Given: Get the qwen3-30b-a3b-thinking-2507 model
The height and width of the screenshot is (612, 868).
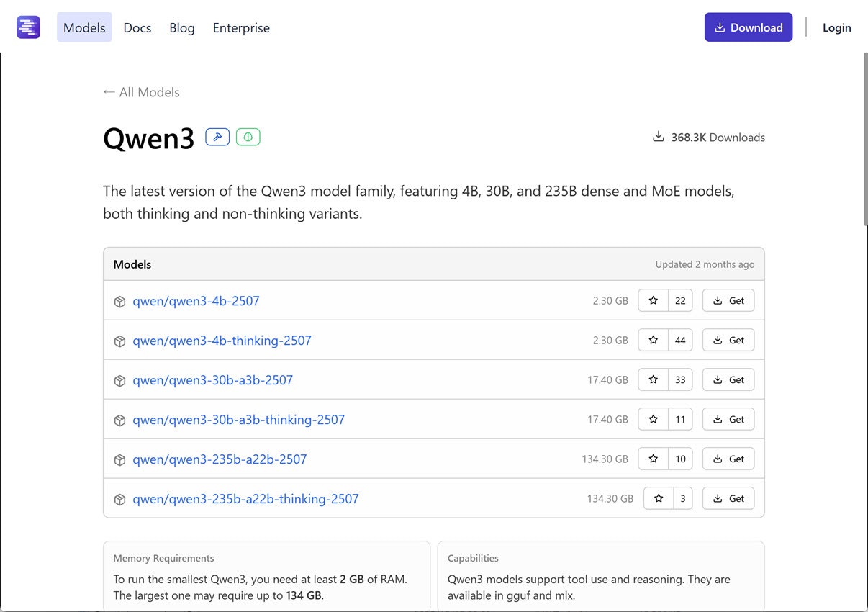Looking at the screenshot, I should click(728, 419).
